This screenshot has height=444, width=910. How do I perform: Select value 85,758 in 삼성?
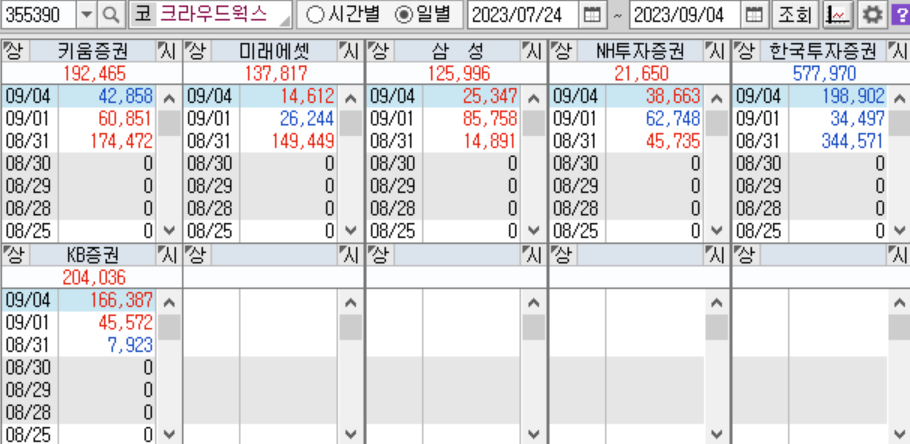tap(490, 119)
